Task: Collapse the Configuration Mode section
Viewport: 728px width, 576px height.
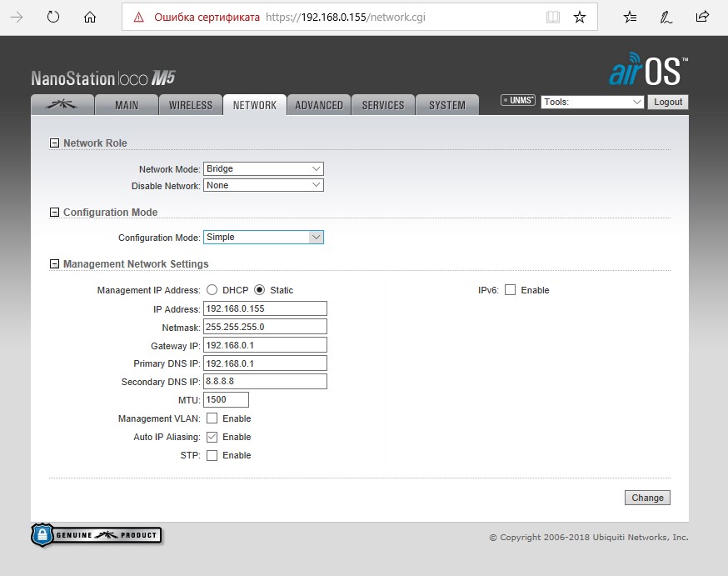Action: 54,213
